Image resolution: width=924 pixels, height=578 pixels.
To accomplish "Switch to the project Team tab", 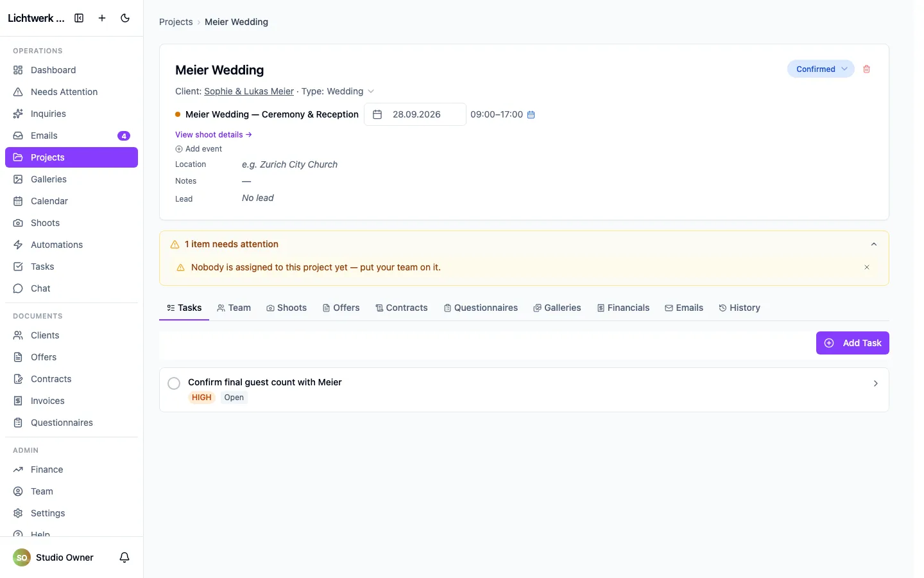I will 234,308.
